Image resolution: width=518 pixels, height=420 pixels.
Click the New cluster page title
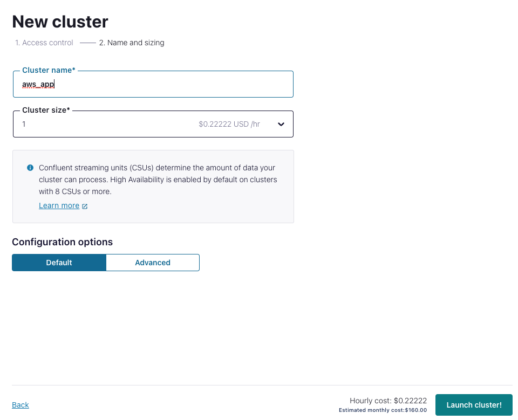[x=60, y=22]
